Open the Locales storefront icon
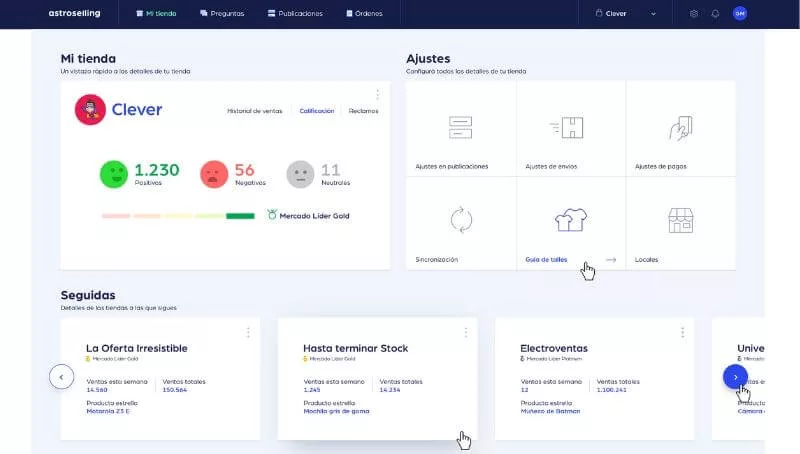This screenshot has width=800, height=454. tap(680, 220)
